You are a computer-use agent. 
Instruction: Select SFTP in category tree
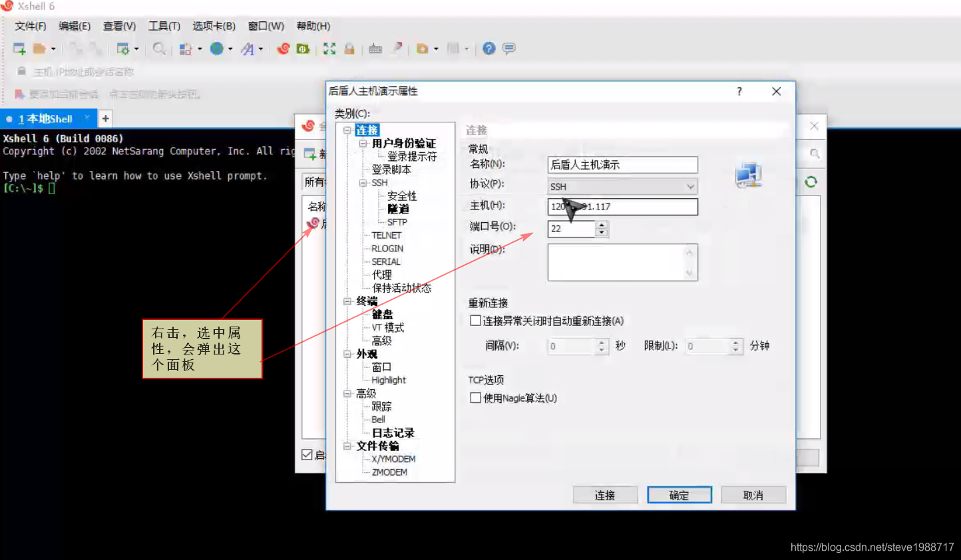(x=397, y=222)
